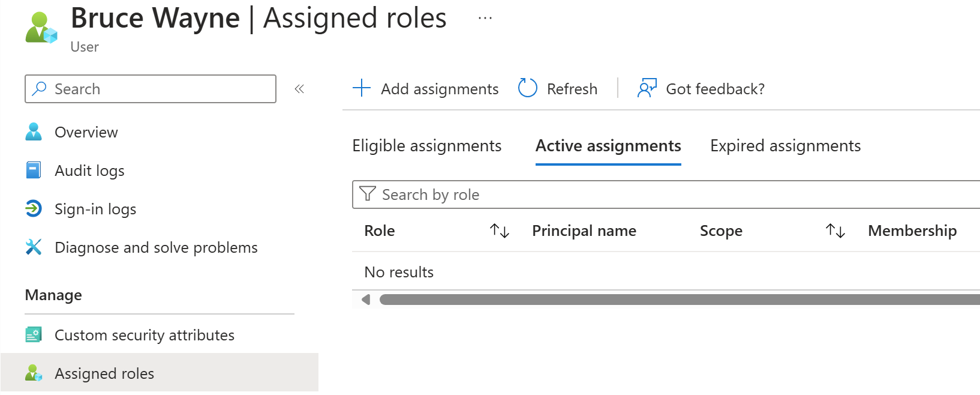Click the Audit logs book icon
The image size is (980, 395).
click(x=34, y=170)
